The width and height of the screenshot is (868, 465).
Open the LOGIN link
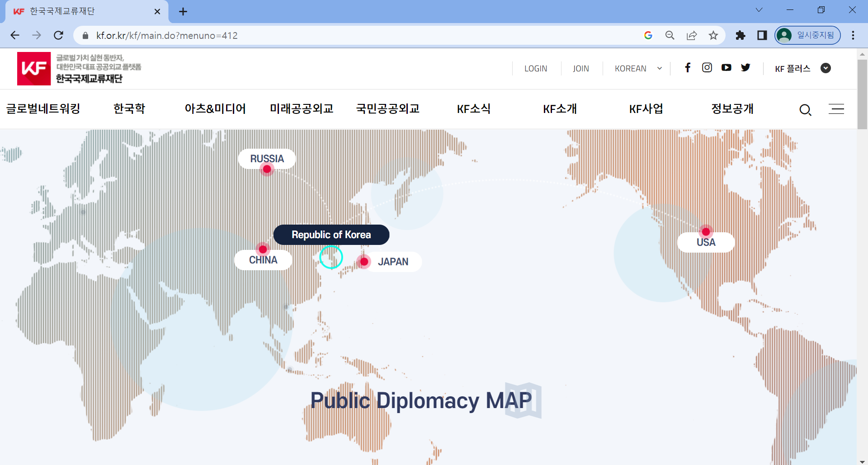pyautogui.click(x=536, y=69)
